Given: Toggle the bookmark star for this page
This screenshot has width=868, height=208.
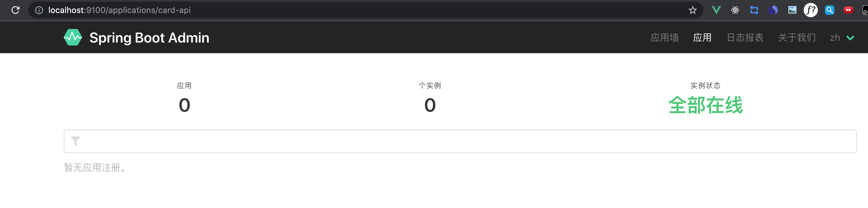Looking at the screenshot, I should click(692, 10).
